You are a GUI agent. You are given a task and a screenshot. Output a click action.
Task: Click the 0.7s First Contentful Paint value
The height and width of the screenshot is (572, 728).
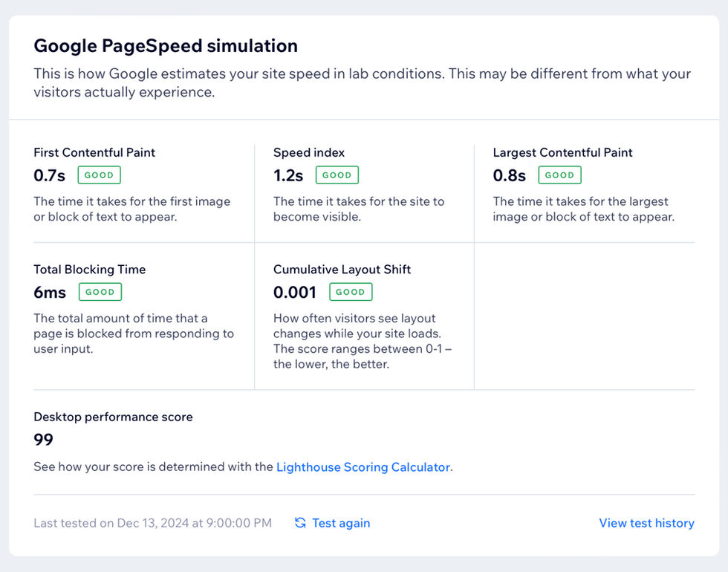pos(49,176)
